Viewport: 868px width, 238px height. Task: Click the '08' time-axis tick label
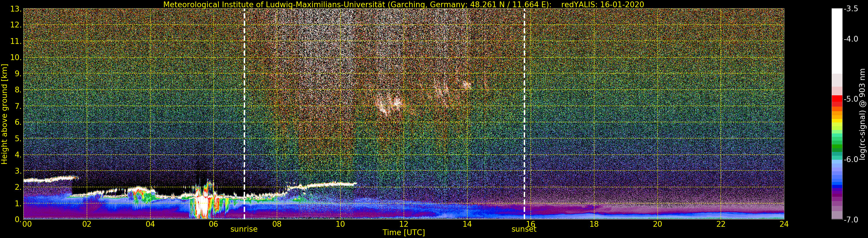coord(277,224)
